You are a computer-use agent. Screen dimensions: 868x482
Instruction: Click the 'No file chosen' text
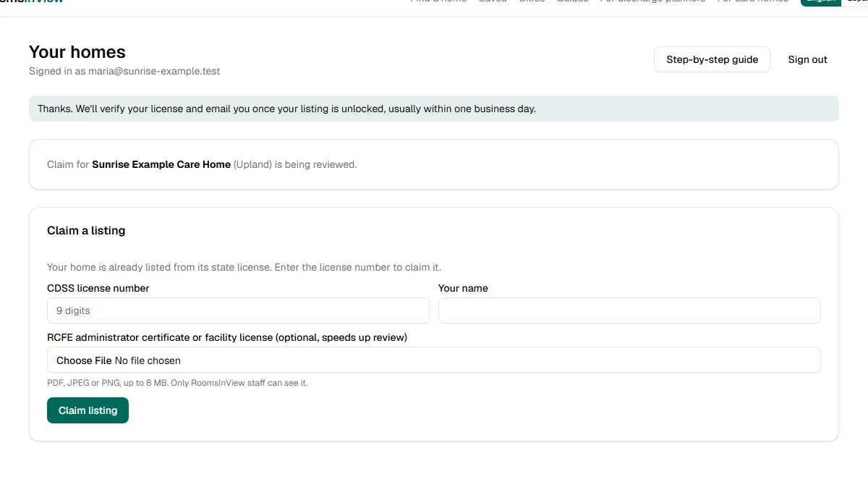click(x=148, y=360)
